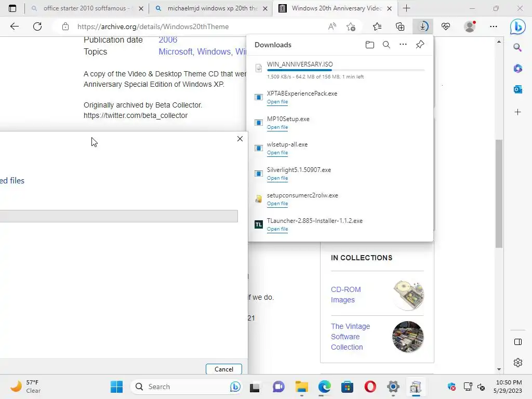Screen dimensions: 532x399
Task: Pin the Downloads panel
Action: point(420,45)
